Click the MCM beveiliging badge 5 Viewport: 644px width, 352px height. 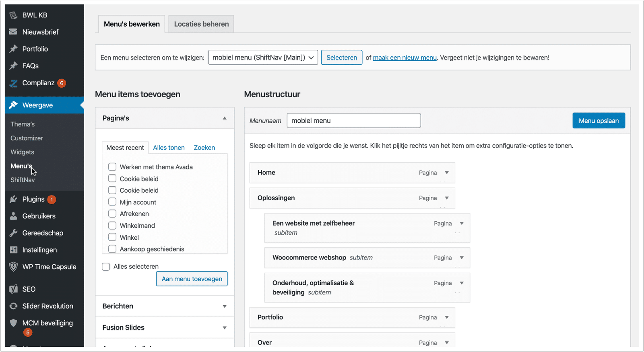pyautogui.click(x=27, y=333)
